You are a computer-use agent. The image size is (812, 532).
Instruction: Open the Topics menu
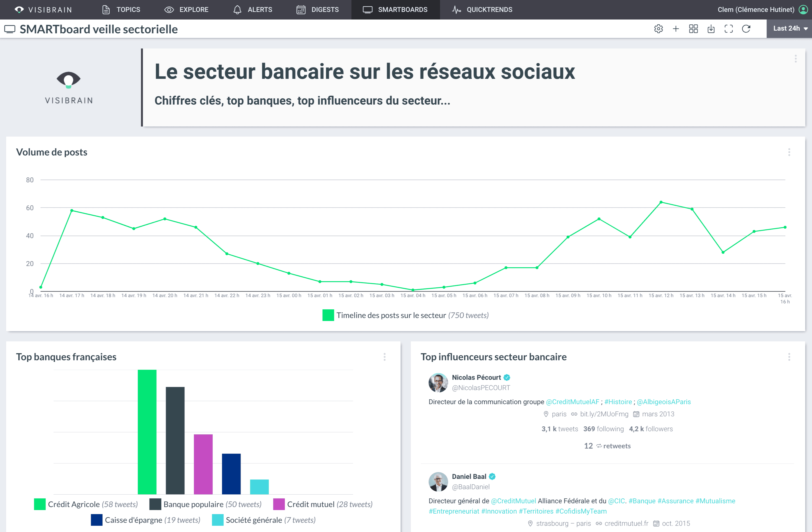[x=121, y=9]
